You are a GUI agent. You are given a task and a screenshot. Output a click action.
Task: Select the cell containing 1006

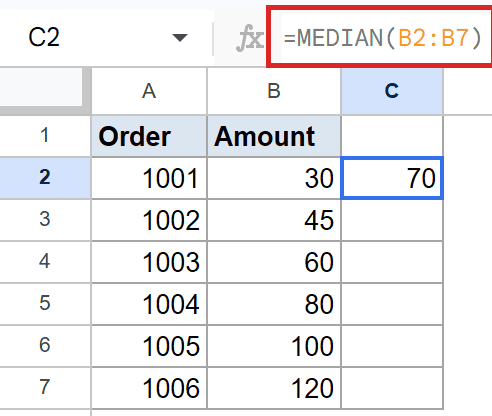click(149, 388)
